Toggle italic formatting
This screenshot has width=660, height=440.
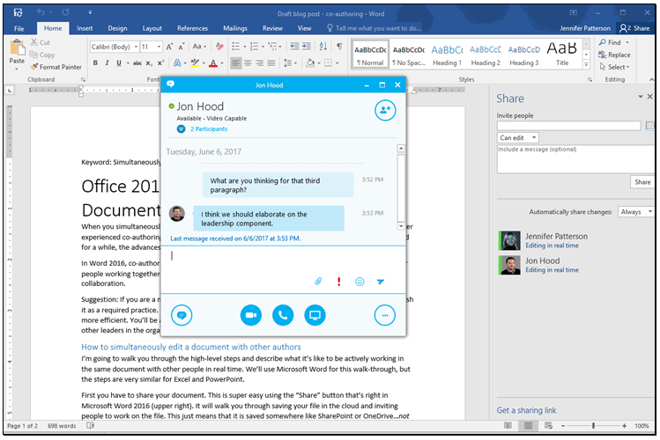coord(107,63)
